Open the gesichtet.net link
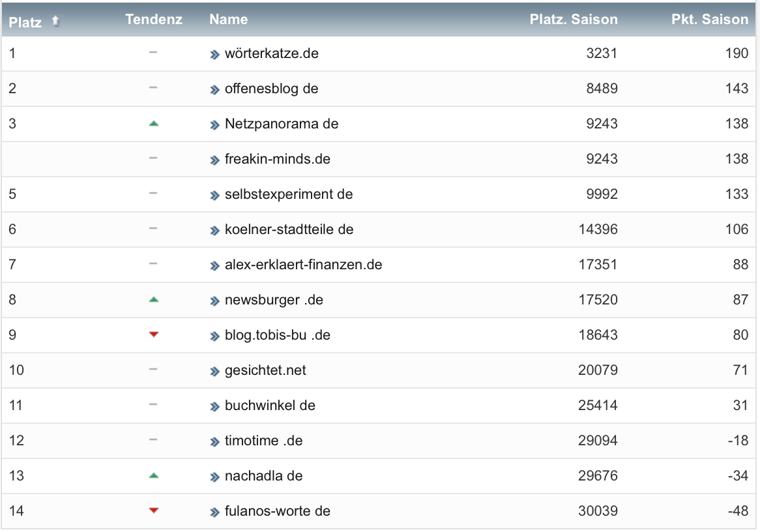The image size is (760, 532). pos(265,370)
